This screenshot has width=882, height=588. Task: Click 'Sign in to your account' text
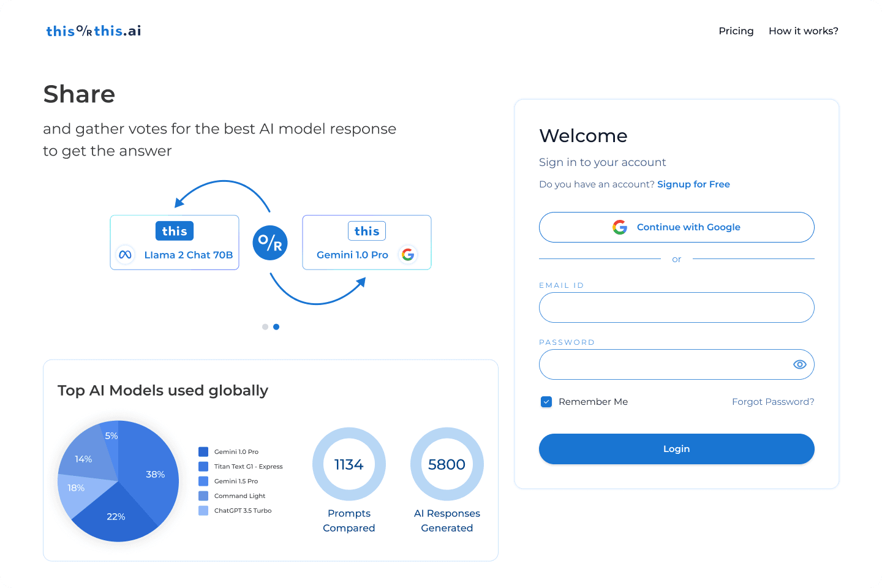click(602, 162)
